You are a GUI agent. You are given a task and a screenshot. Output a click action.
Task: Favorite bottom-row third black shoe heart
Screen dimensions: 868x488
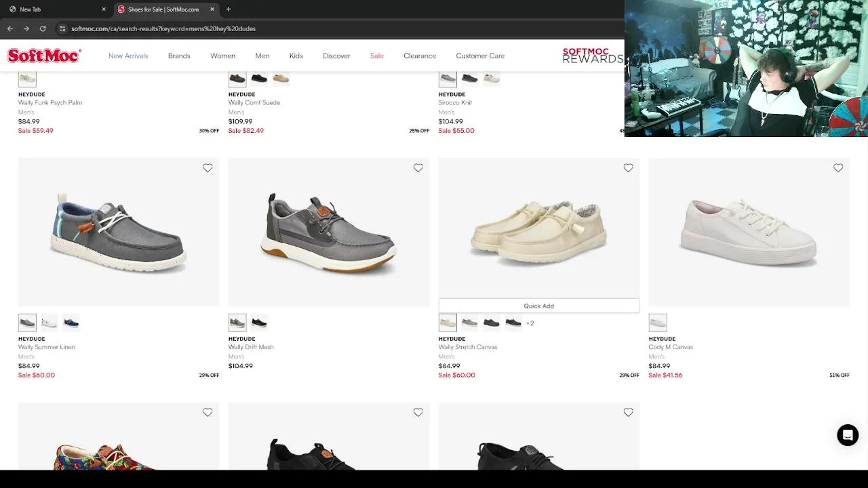tap(628, 412)
